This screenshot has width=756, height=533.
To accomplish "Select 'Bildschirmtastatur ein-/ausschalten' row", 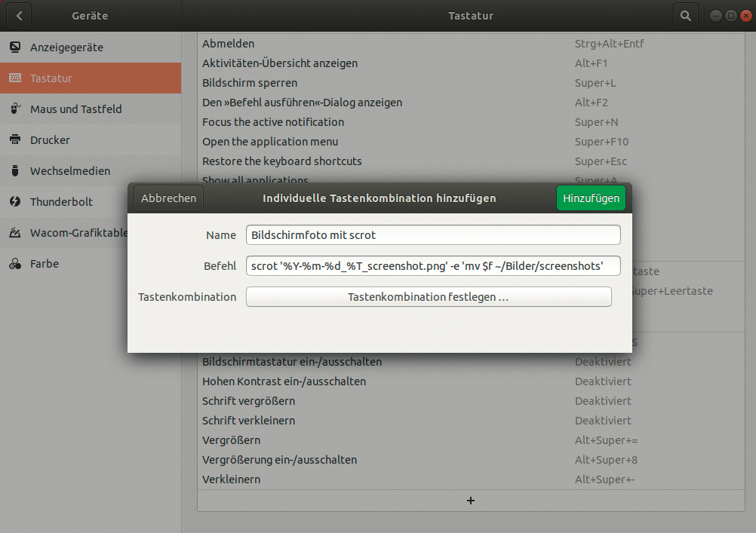I will [x=471, y=362].
